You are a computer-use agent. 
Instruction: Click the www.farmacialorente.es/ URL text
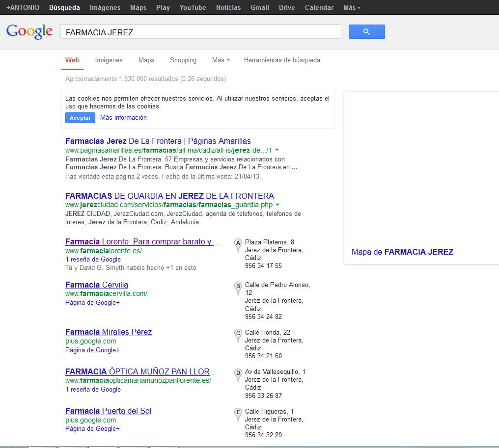coord(104,251)
